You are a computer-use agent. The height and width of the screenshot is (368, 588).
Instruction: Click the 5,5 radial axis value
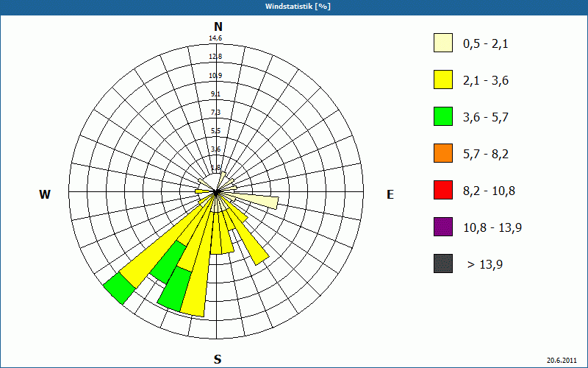tap(215, 131)
